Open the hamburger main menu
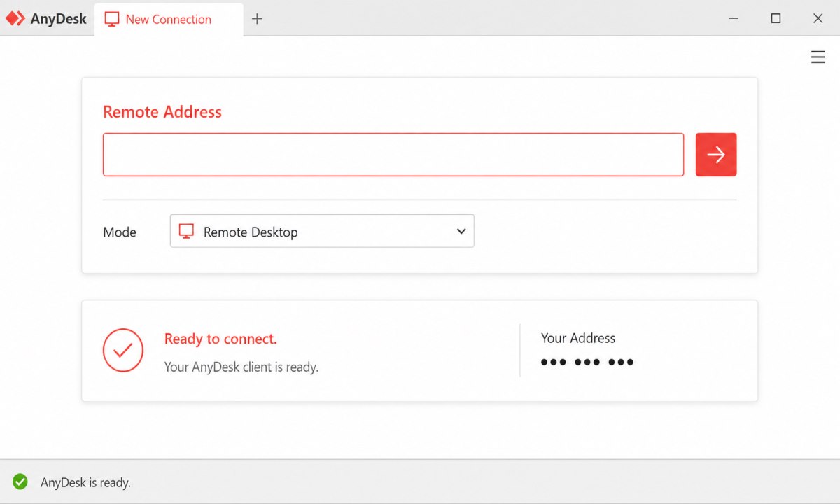Screen dimensions: 840x504 (x=818, y=57)
